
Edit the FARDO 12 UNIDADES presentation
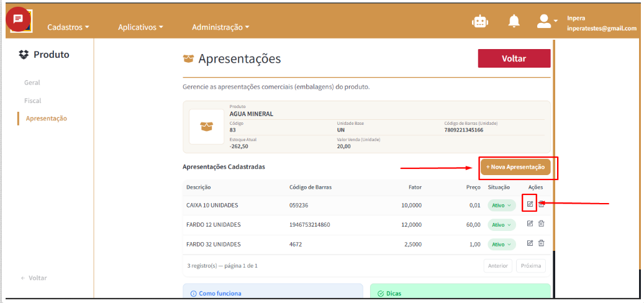[x=530, y=224]
